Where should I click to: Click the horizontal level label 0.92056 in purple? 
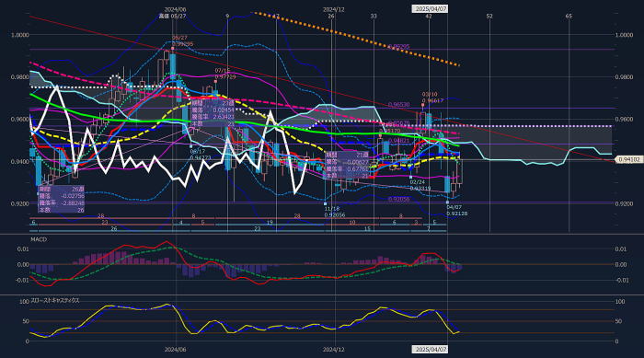click(x=398, y=200)
